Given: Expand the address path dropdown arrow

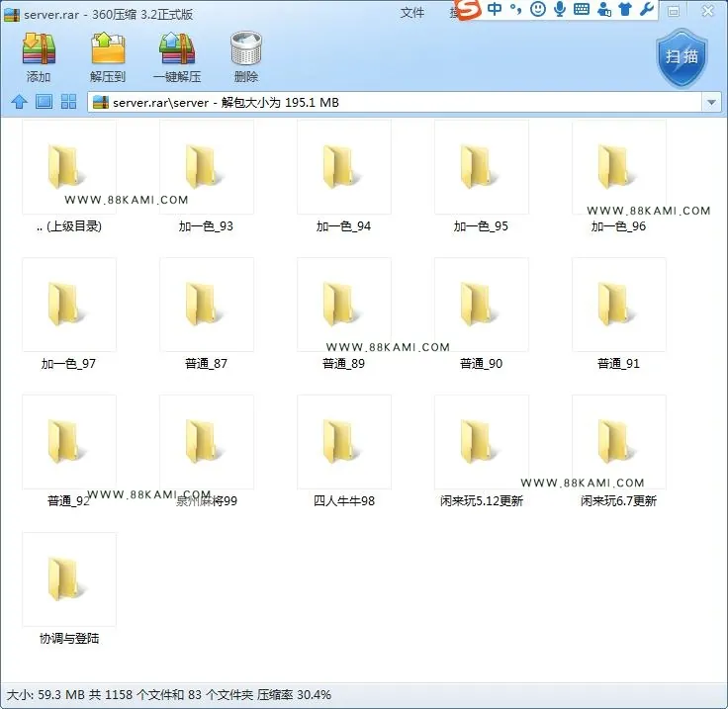Looking at the screenshot, I should [711, 102].
